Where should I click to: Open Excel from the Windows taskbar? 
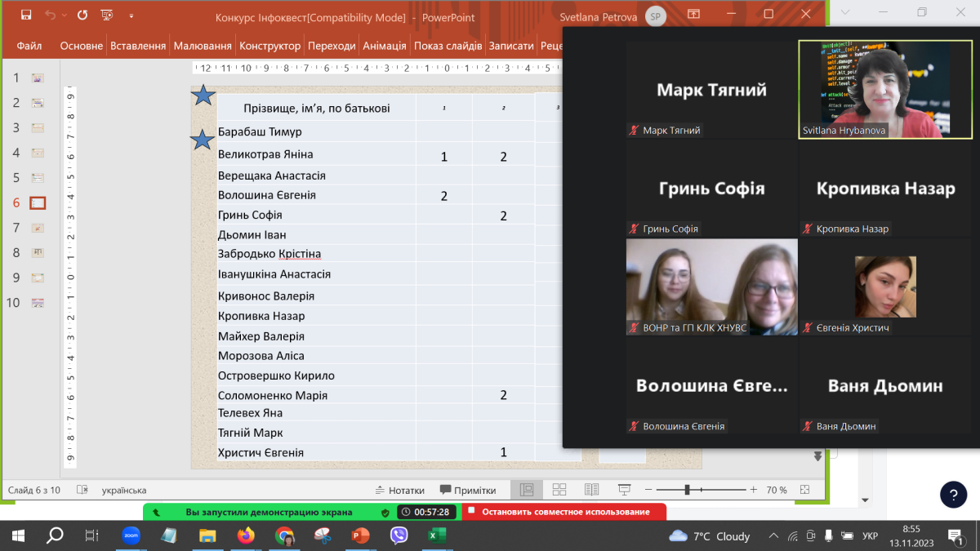click(x=437, y=535)
